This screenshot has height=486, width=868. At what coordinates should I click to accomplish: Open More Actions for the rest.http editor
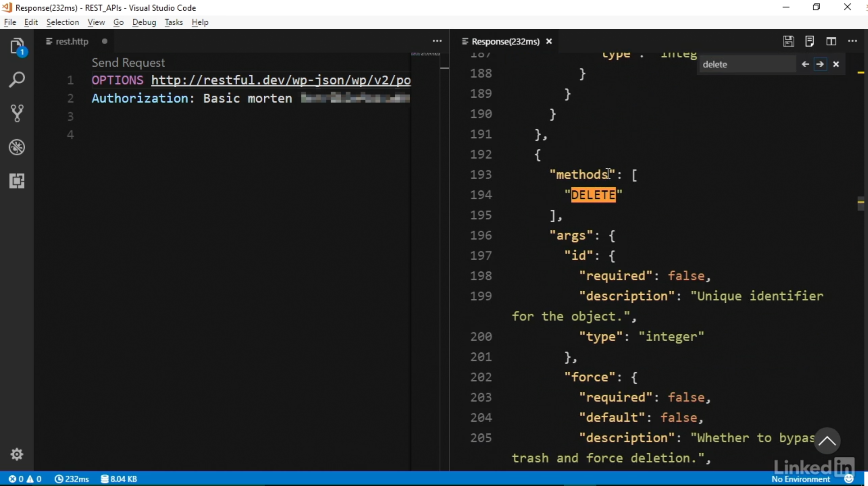click(x=437, y=41)
